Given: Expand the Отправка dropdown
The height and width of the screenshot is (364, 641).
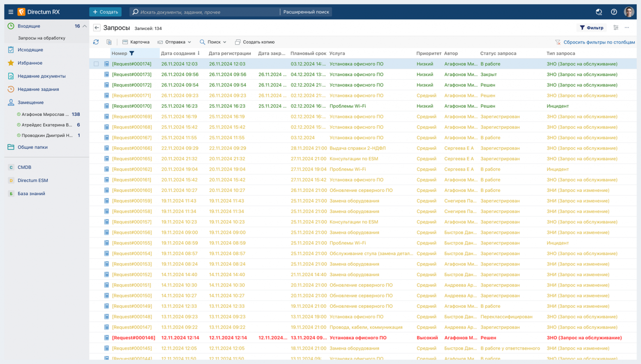Looking at the screenshot, I should [175, 42].
